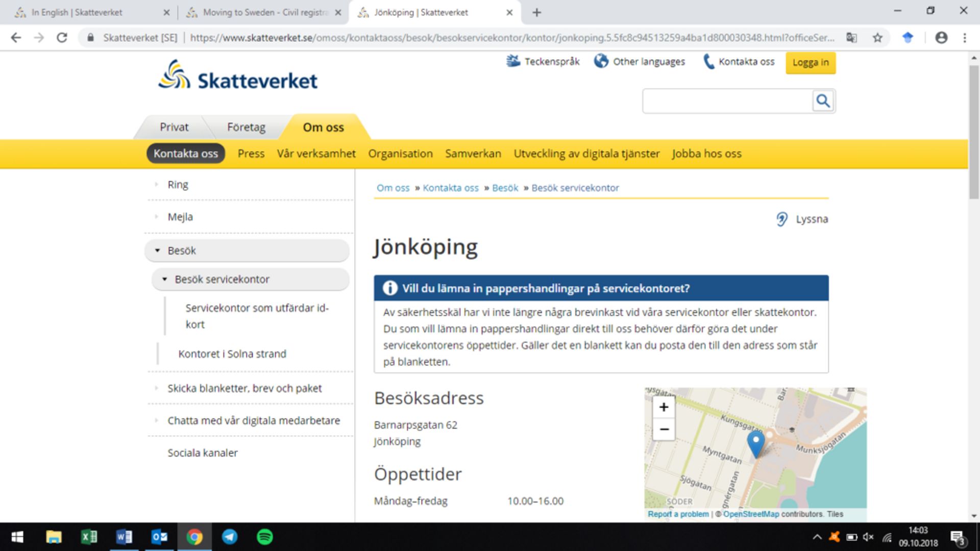Click the Logga in button
The height and width of the screenshot is (551, 980).
(811, 63)
